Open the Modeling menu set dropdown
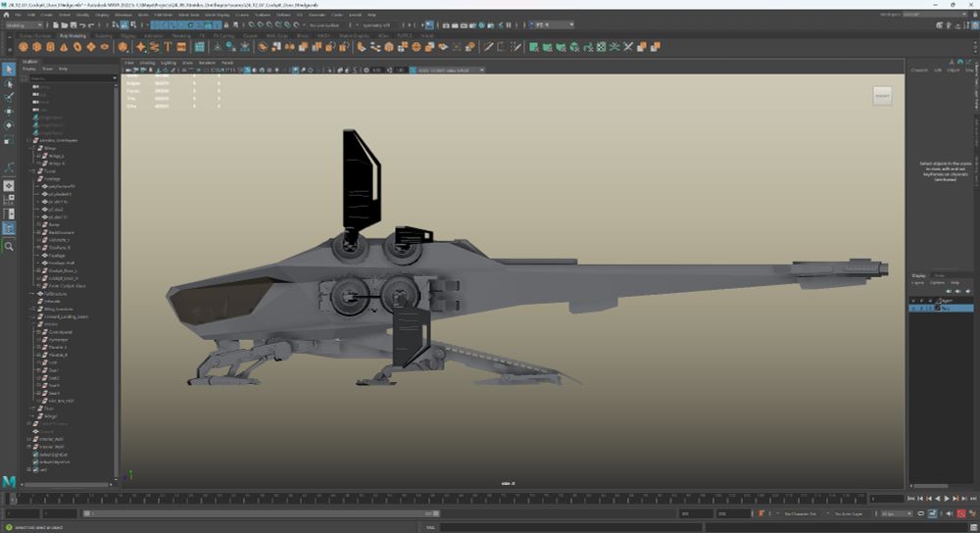Screen dimensions: 980x533 coord(24,26)
